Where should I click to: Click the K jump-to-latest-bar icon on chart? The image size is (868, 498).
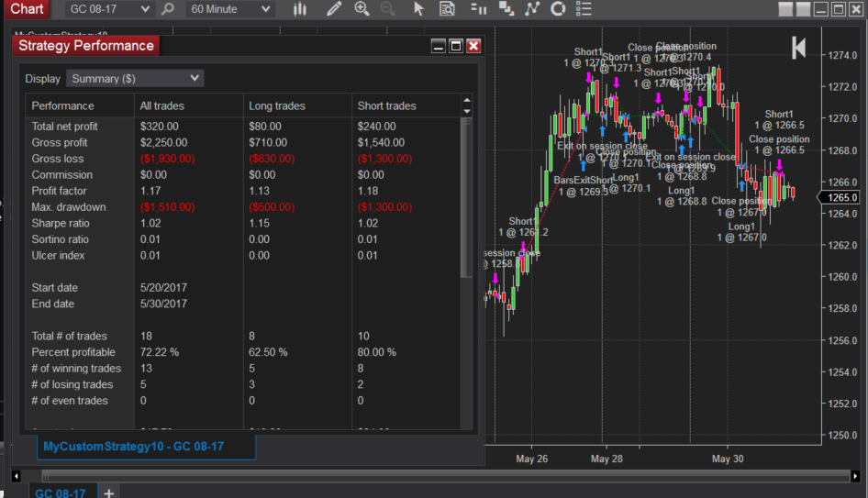798,49
